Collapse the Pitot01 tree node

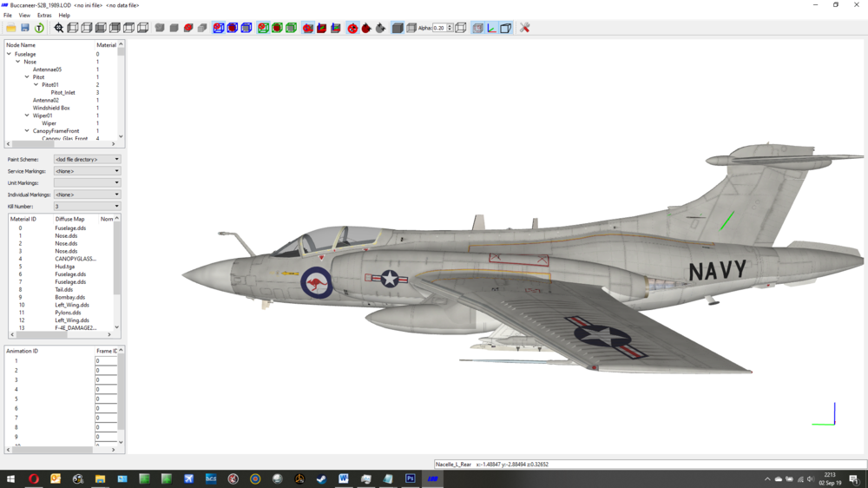click(x=36, y=85)
